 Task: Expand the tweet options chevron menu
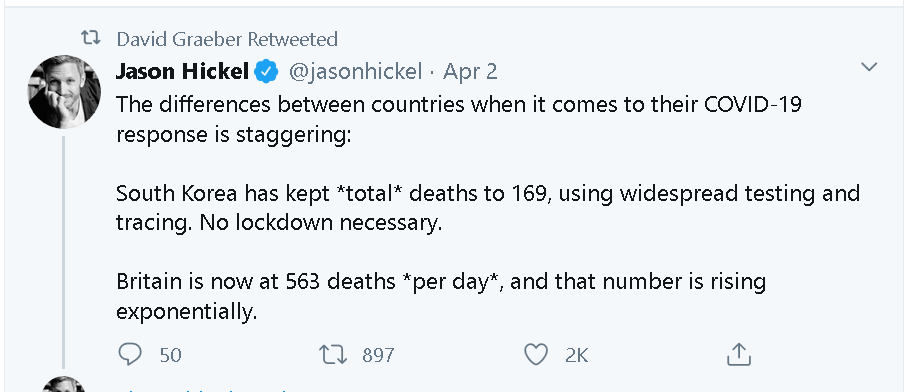tap(869, 67)
